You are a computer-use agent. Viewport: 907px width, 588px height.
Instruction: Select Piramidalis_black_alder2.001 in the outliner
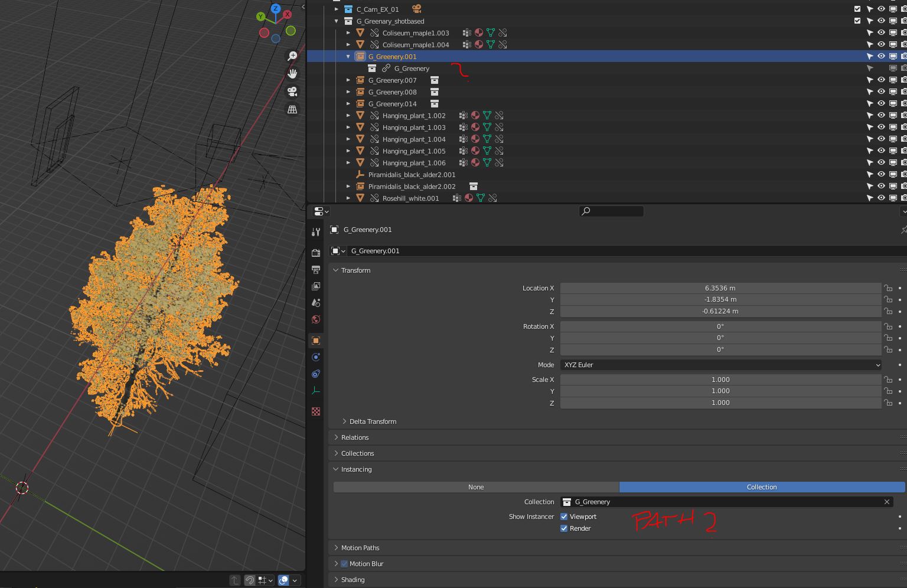tap(412, 175)
